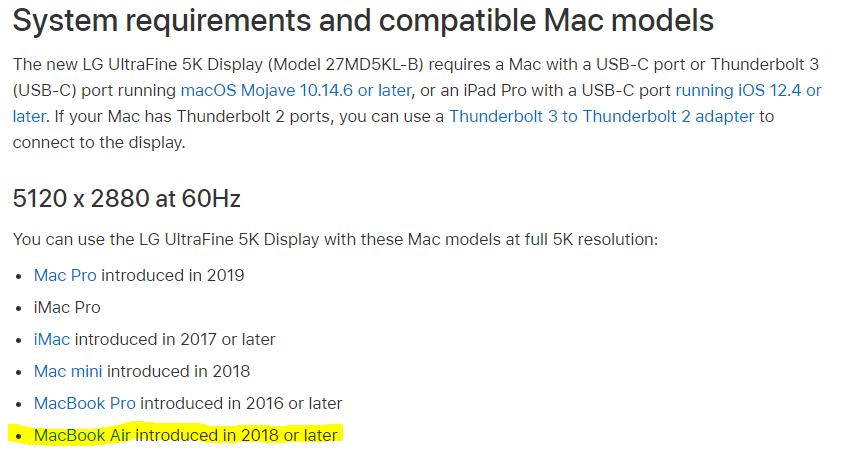Image resolution: width=847 pixels, height=459 pixels.
Task: Open the iMac link introduced in 2017
Action: [52, 339]
